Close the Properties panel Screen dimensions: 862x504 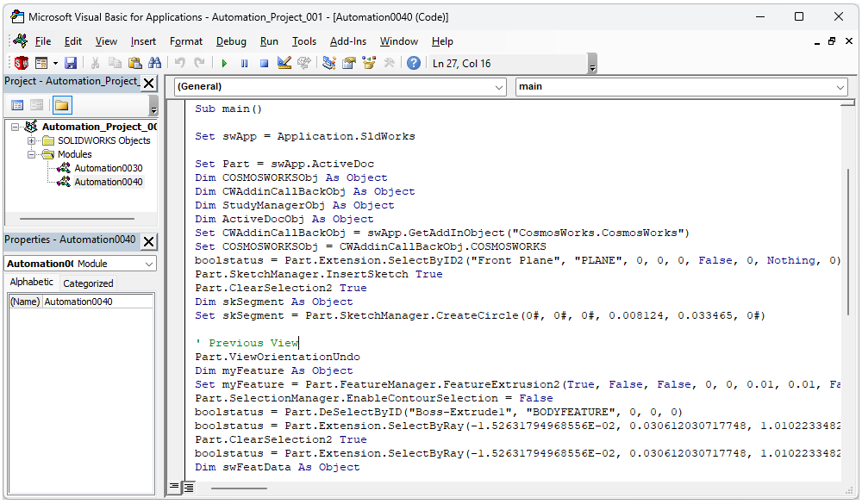tap(148, 241)
